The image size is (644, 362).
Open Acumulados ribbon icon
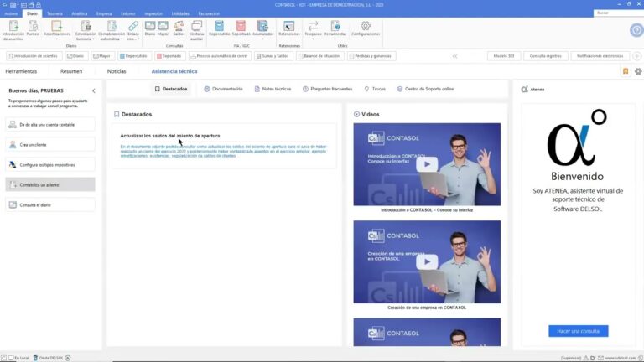click(x=262, y=27)
